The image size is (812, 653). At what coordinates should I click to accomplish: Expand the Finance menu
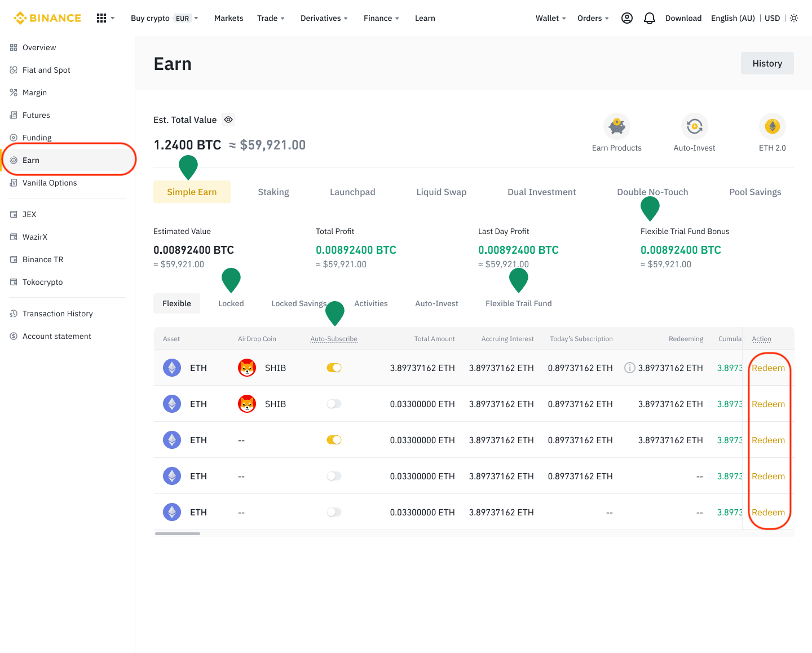click(x=382, y=18)
